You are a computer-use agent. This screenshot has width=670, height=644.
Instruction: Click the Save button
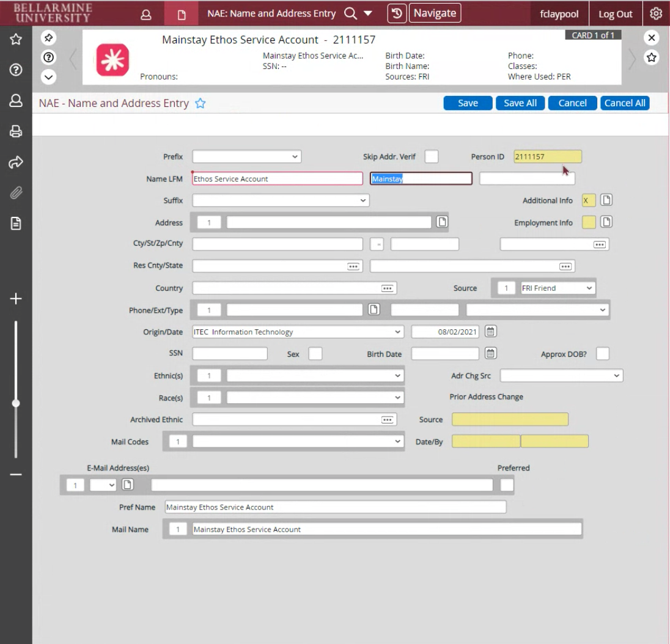pos(468,103)
